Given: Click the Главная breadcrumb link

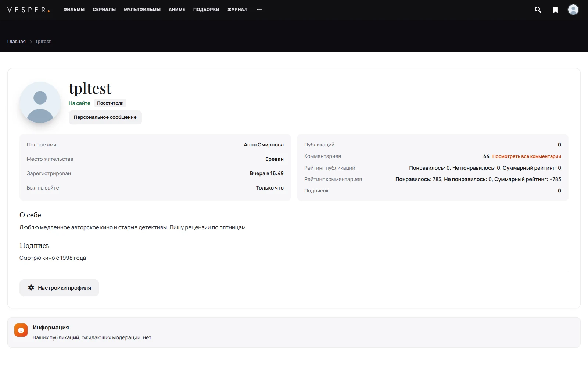Looking at the screenshot, I should (x=17, y=42).
